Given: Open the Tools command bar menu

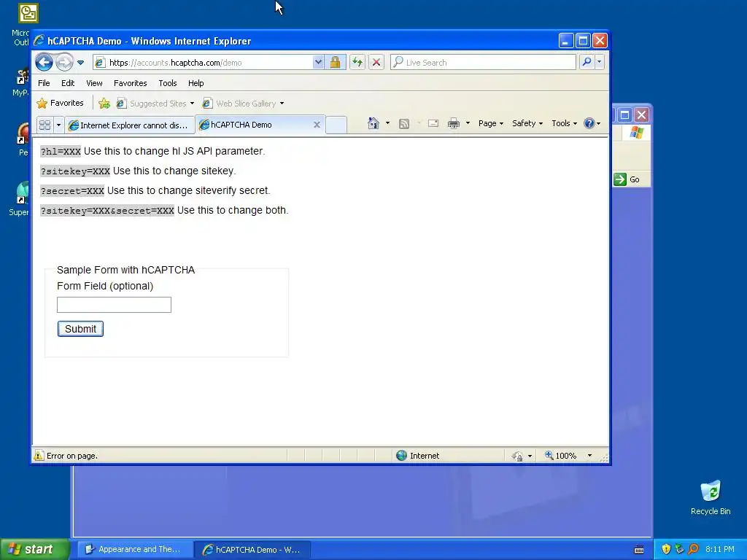Looking at the screenshot, I should [564, 123].
